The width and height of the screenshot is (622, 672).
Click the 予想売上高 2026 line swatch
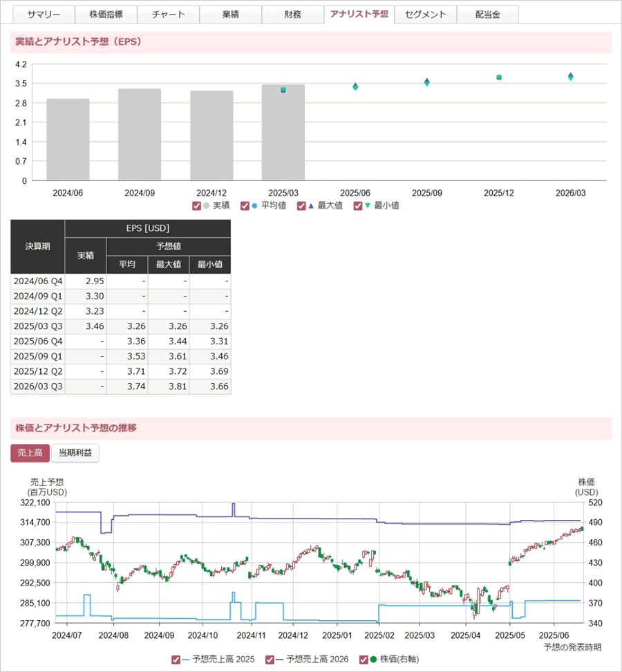point(280,660)
